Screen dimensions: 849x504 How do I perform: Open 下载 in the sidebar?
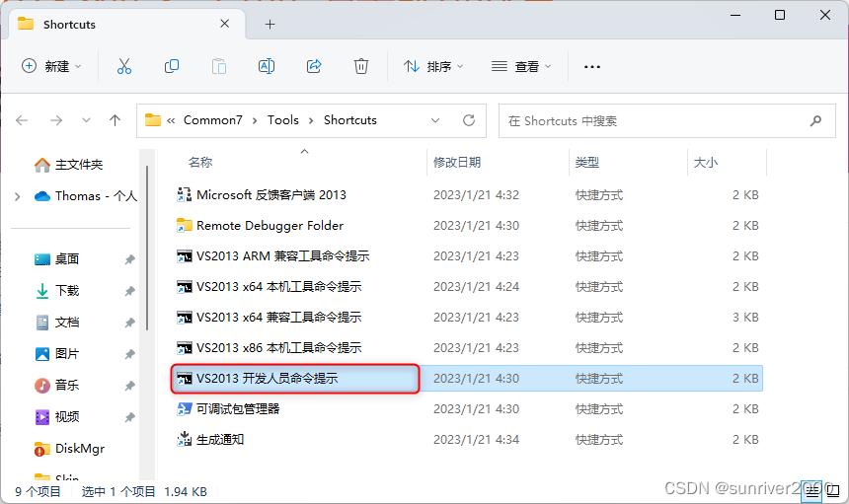click(56, 290)
